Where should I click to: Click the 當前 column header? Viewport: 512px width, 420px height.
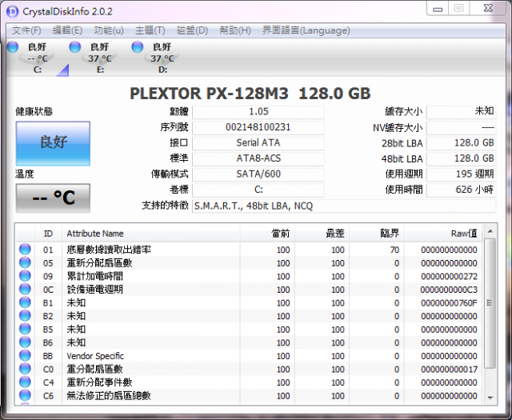[x=267, y=234]
